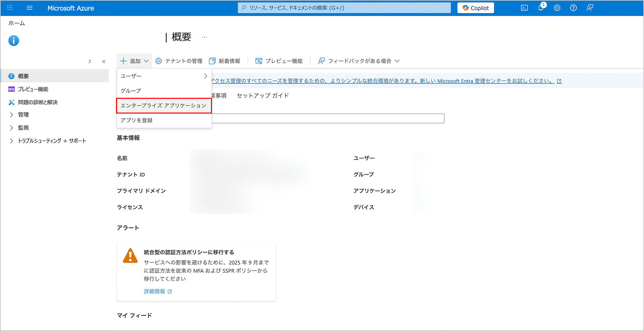Expand the 管理 section in sidebar
This screenshot has width=644, height=331.
(12, 115)
